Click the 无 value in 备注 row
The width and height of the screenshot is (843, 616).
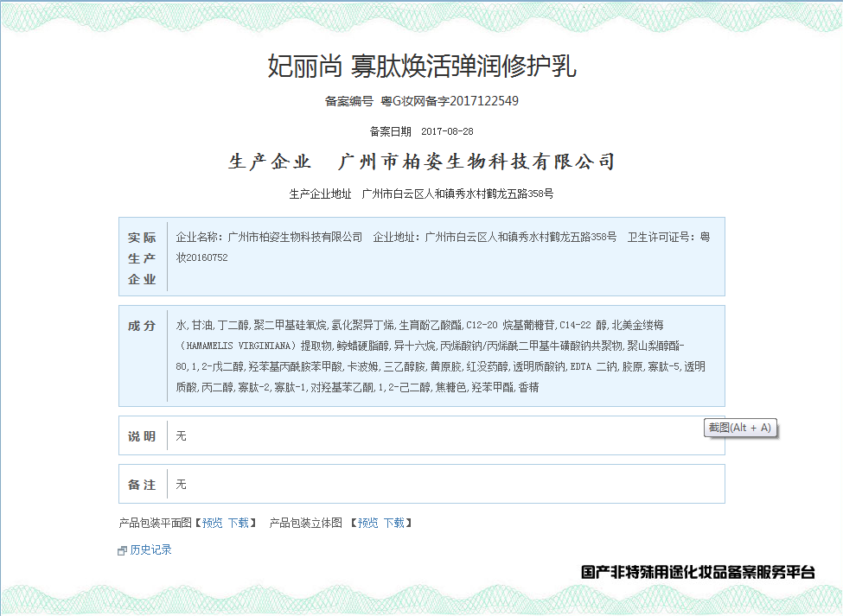tap(182, 484)
